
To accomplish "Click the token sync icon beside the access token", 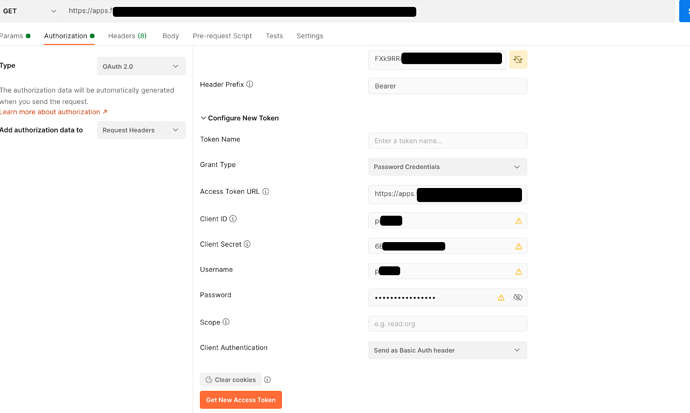I will click(518, 59).
